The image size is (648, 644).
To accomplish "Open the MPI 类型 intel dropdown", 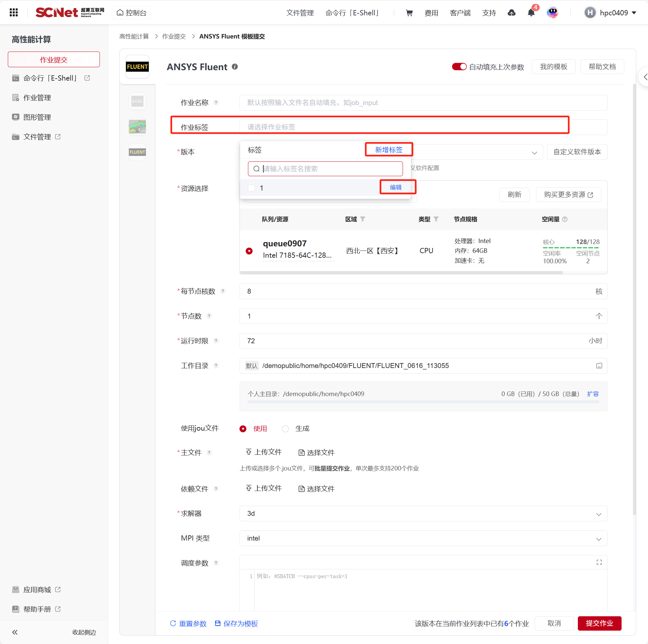I will pyautogui.click(x=423, y=538).
